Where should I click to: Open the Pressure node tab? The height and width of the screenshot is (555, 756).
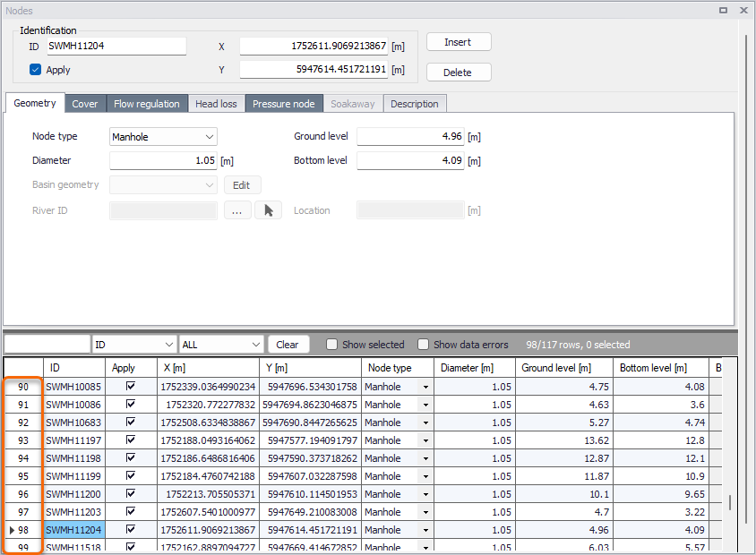[283, 104]
